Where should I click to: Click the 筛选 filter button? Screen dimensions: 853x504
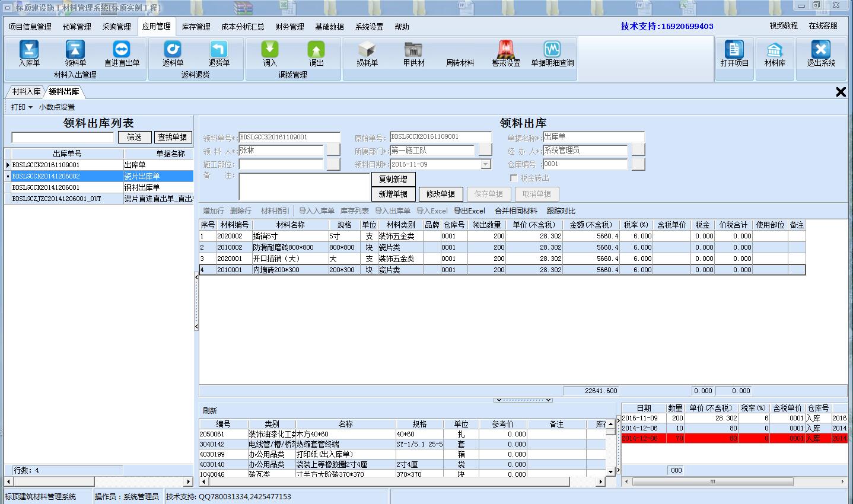pos(135,136)
